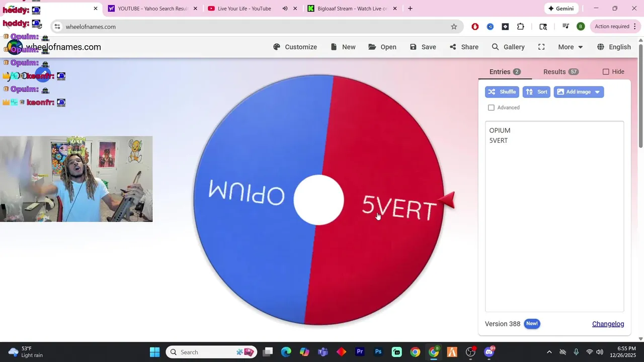The height and width of the screenshot is (362, 644).
Task: Open Gemini in Chrome
Action: pos(561,9)
